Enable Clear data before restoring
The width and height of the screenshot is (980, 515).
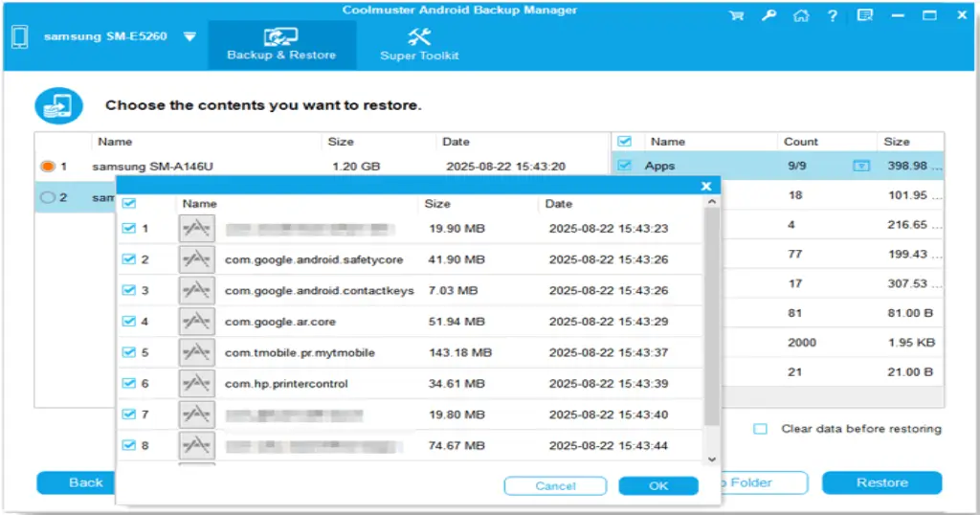click(760, 429)
